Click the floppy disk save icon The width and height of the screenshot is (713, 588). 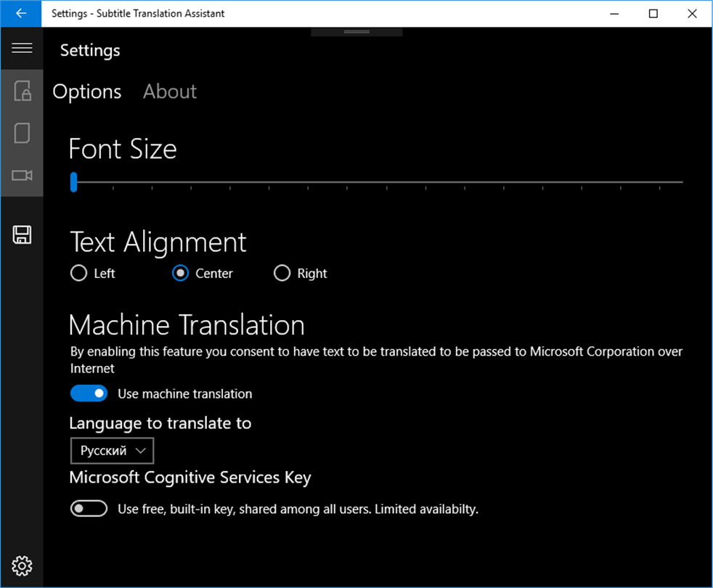[x=22, y=234]
